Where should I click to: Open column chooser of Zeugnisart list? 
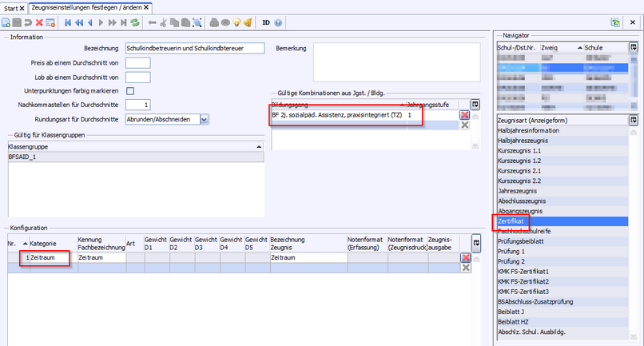[633, 120]
